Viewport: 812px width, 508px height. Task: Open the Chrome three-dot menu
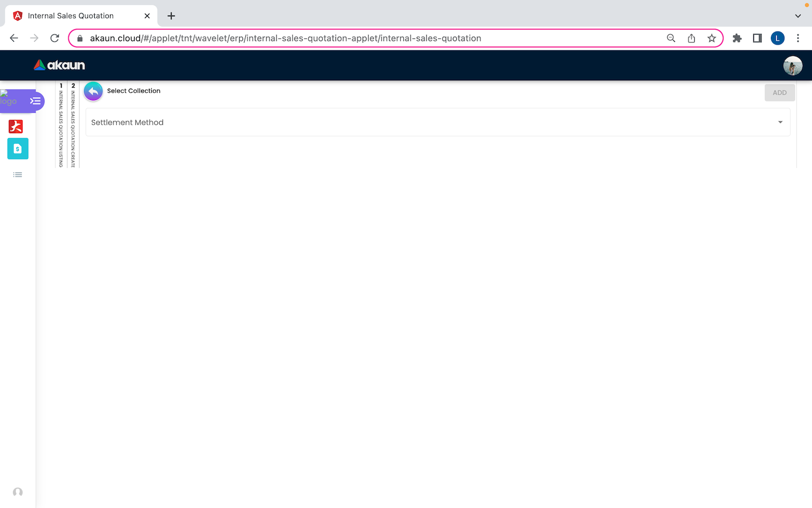(798, 38)
